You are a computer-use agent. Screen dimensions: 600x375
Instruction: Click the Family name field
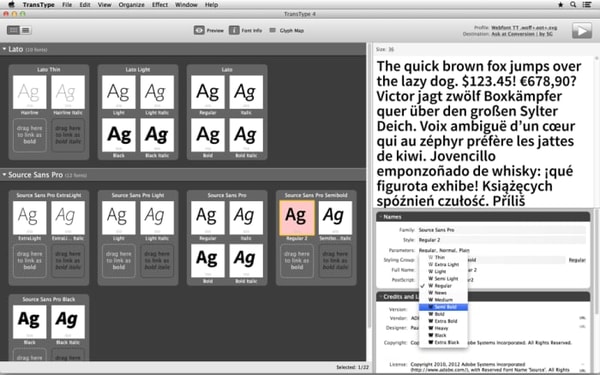pyautogui.click(x=501, y=230)
